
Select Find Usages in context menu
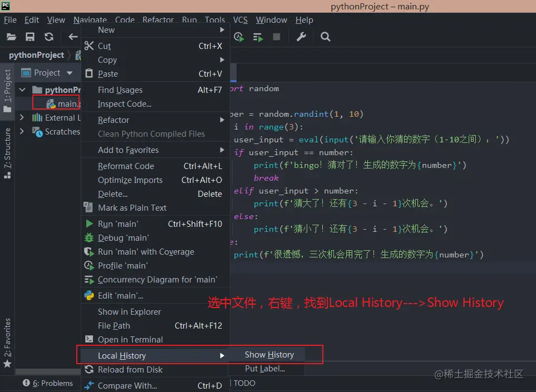click(x=155, y=90)
